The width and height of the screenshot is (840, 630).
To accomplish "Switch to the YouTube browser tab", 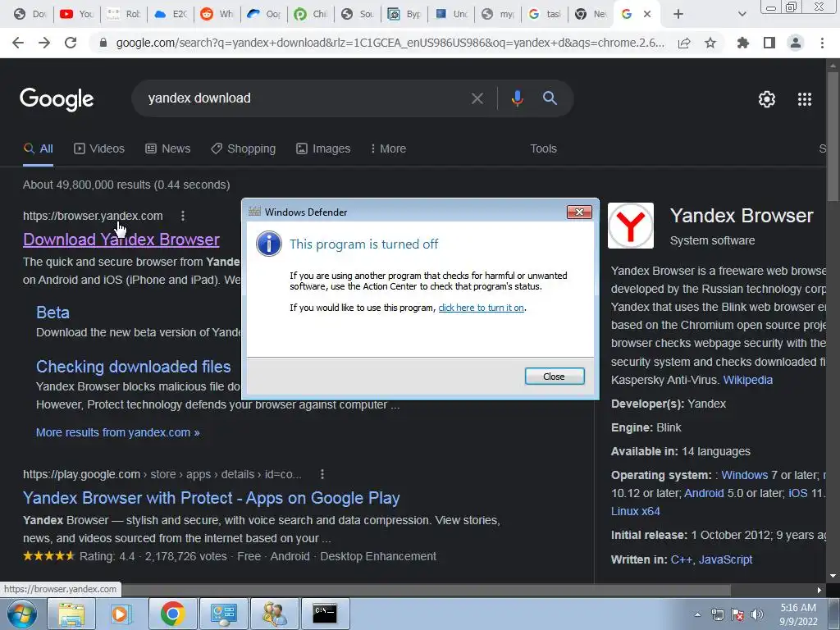I will tap(76, 14).
